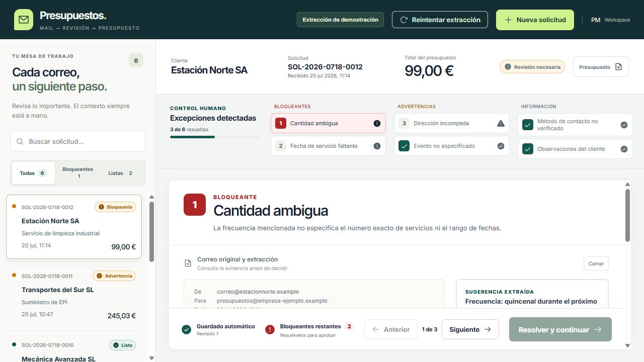Select the Bloqueantes filter tab

coord(78,173)
